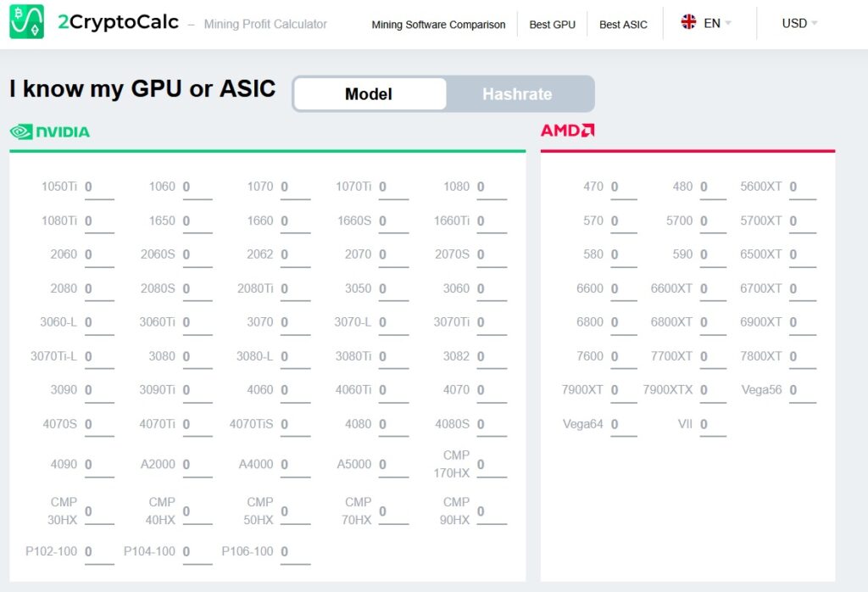The image size is (868, 592).
Task: Click the 2CryptoCalc logo icon
Action: [x=26, y=21]
